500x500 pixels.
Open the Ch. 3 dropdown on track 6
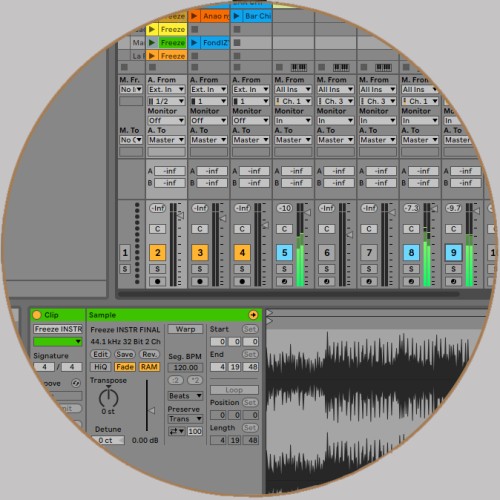click(x=336, y=101)
